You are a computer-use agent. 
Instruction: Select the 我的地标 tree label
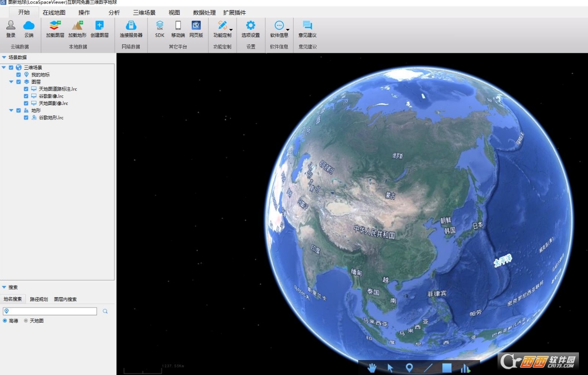click(40, 75)
